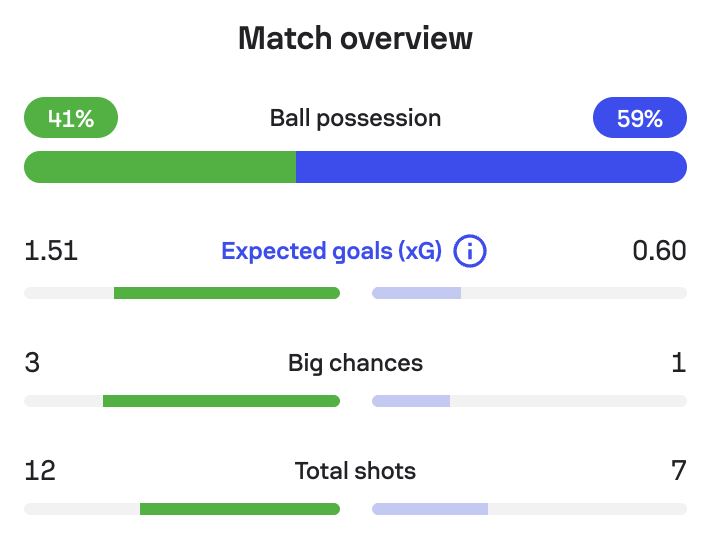The height and width of the screenshot is (536, 708).
Task: Click the blue segment of possession bar
Action: (x=492, y=167)
